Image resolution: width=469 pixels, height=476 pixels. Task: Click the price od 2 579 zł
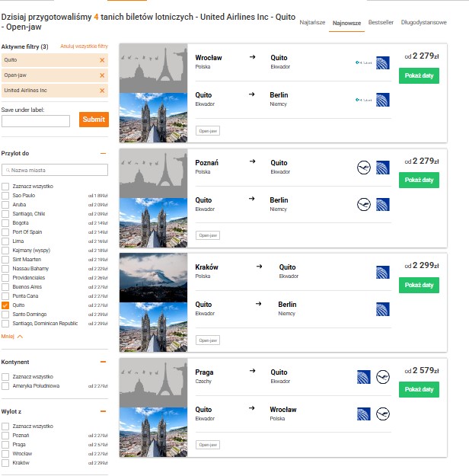(422, 371)
